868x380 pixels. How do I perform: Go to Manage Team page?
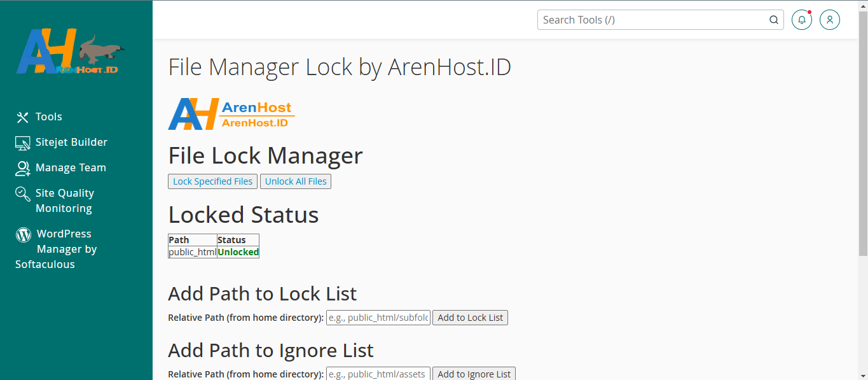71,168
